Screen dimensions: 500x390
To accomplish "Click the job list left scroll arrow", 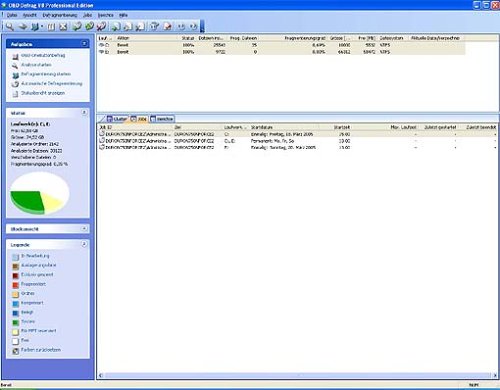I will [x=101, y=375].
